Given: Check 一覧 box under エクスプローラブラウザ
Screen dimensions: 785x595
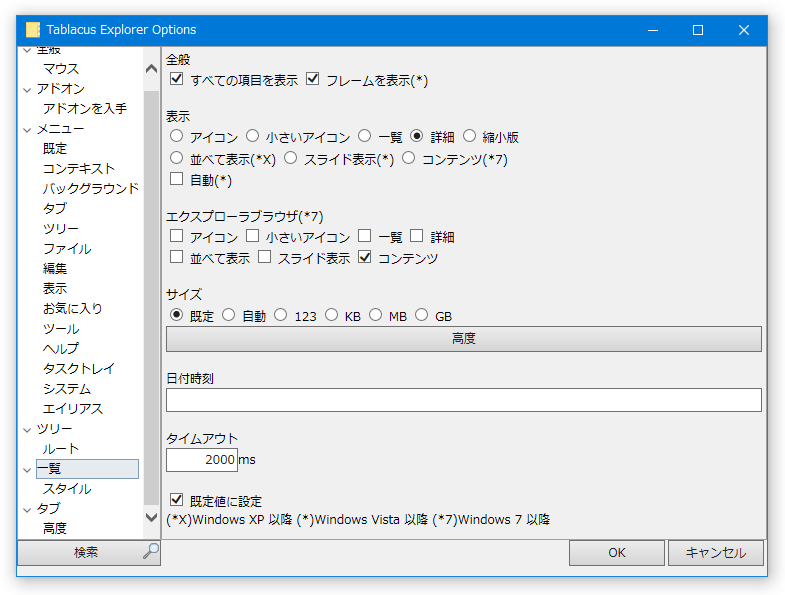Looking at the screenshot, I should click(364, 235).
